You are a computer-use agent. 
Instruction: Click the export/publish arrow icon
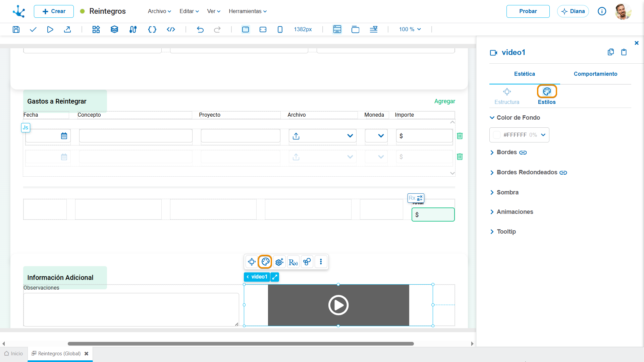tap(67, 29)
